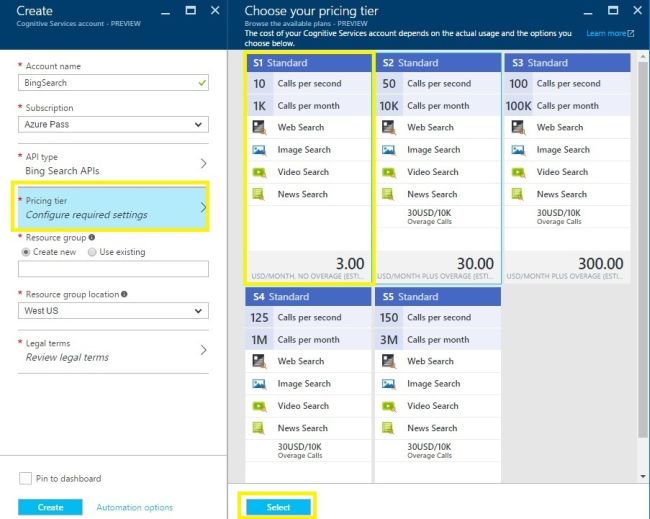Expand the Legal terms chevron
The image size is (650, 519).
[204, 350]
